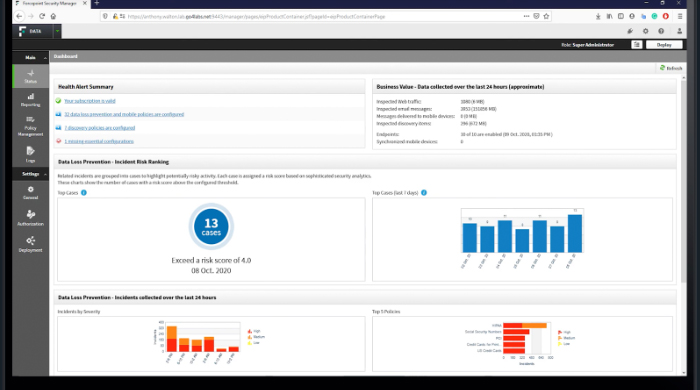Toggle the browser sidebar view icon
Viewport: 700px width, 390px height.
click(x=621, y=16)
